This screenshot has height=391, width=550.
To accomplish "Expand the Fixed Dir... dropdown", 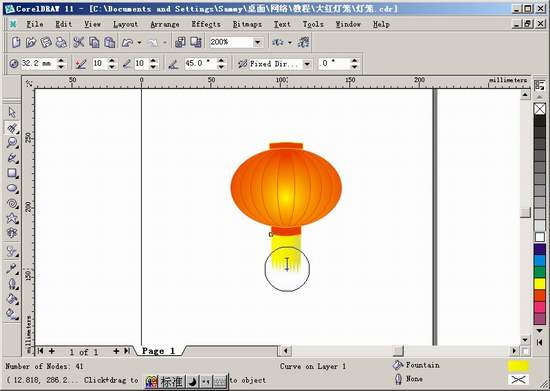I will [307, 64].
